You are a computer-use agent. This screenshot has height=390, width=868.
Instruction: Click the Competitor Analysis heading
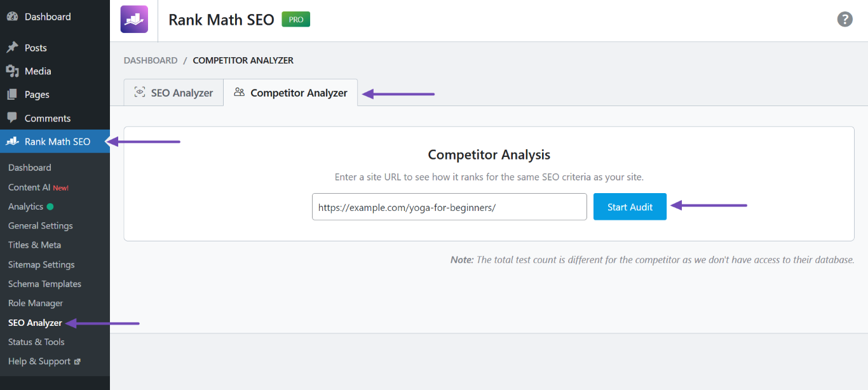489,154
